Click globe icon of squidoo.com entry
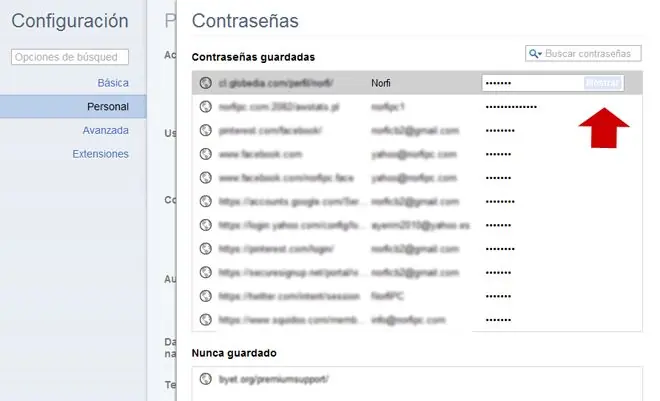 [x=206, y=320]
